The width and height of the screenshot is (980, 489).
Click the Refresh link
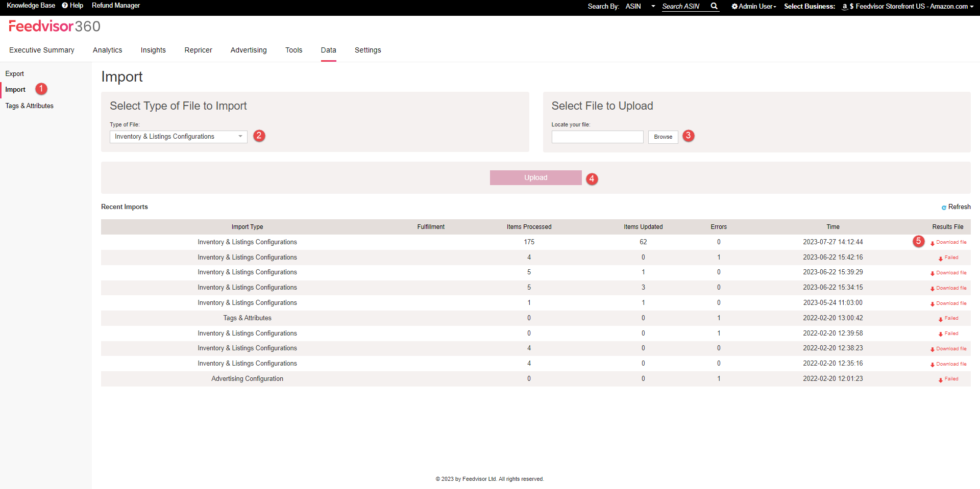point(960,207)
